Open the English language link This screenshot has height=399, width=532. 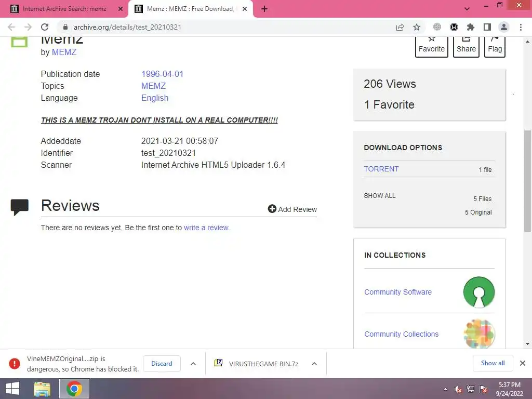coord(155,98)
